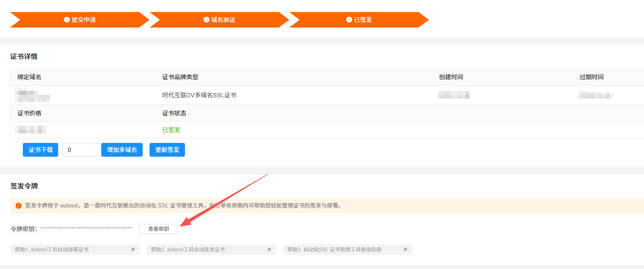The image size is (644, 269).
Task: Reveal the token with 查看密钥 button
Action: tap(158, 229)
